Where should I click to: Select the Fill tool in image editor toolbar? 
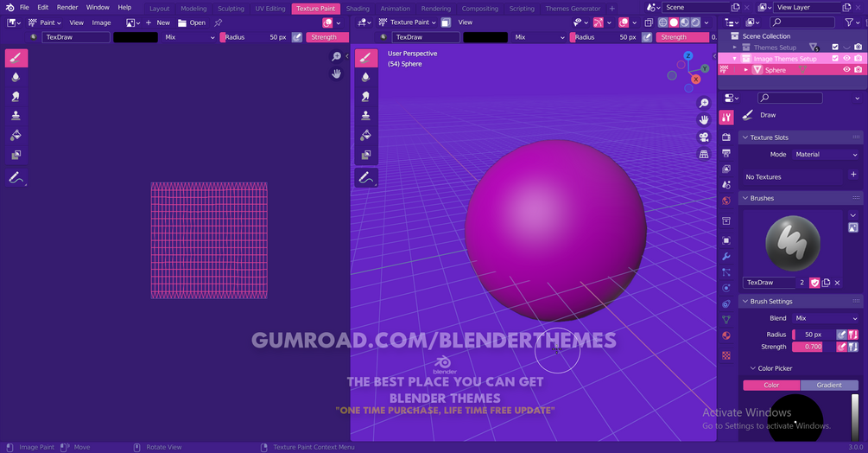[16, 135]
